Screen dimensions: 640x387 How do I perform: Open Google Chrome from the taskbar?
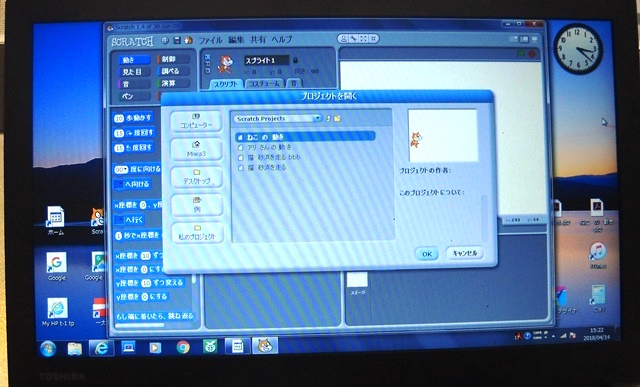coord(183,347)
